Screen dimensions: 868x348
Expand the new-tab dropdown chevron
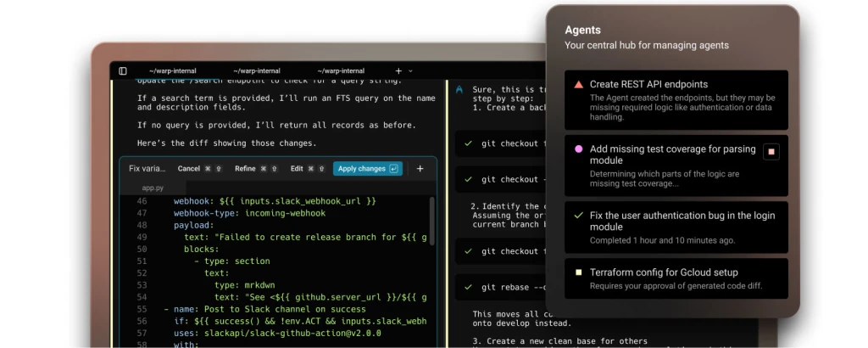410,71
